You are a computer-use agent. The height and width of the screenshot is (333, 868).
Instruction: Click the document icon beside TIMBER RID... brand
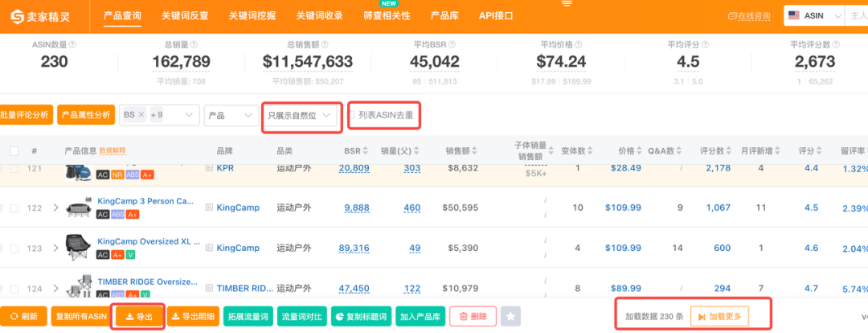click(x=209, y=288)
